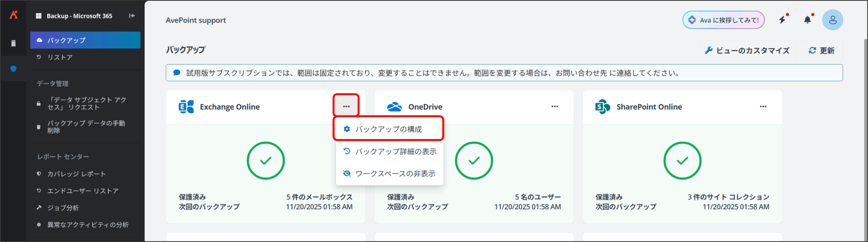Click the building icon in left rail
The height and width of the screenshot is (242, 868).
[x=14, y=43]
